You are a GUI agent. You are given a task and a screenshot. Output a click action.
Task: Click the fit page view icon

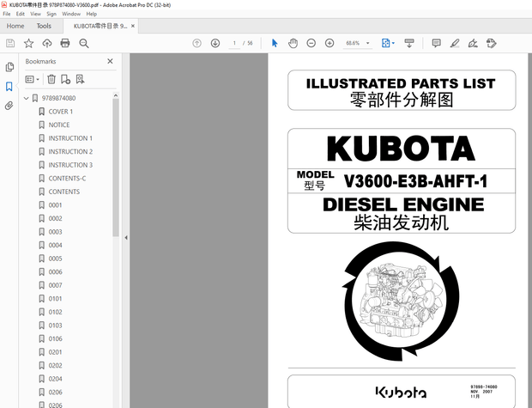coord(386,43)
